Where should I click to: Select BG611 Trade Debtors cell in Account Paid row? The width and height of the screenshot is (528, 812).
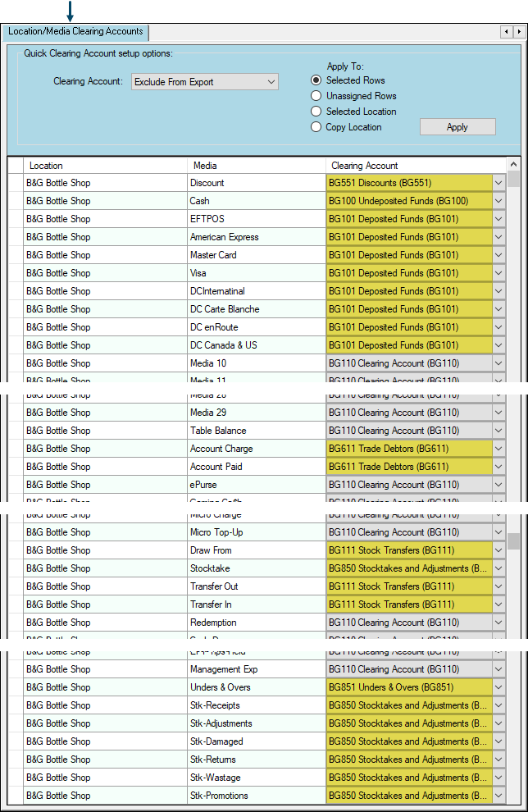tap(409, 467)
